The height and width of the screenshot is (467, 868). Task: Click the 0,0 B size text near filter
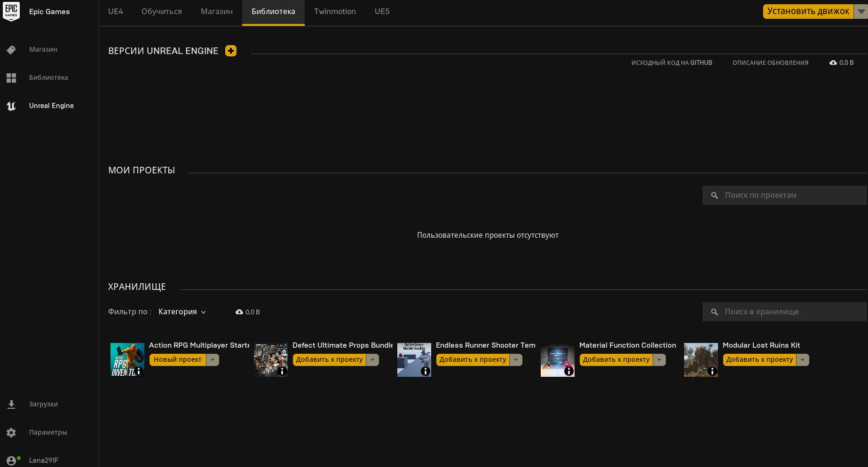point(253,312)
